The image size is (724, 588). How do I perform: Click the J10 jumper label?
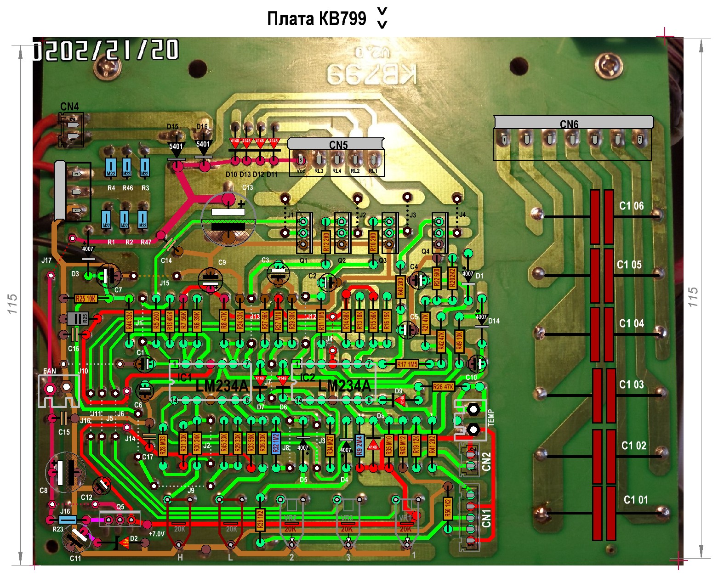point(83,371)
